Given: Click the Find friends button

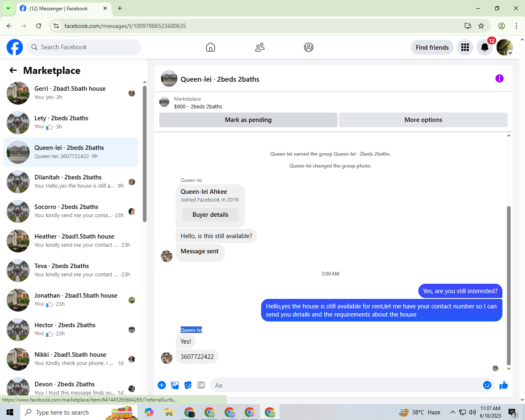Looking at the screenshot, I should [x=432, y=47].
